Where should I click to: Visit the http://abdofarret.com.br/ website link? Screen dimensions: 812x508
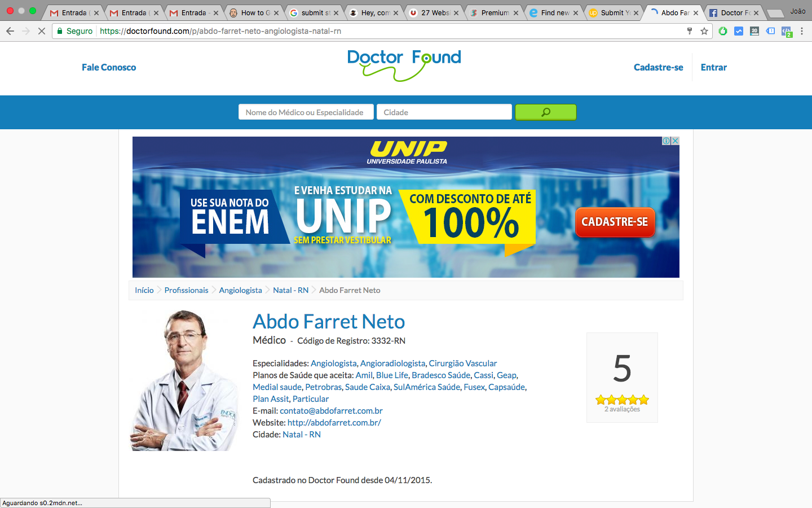(x=334, y=423)
